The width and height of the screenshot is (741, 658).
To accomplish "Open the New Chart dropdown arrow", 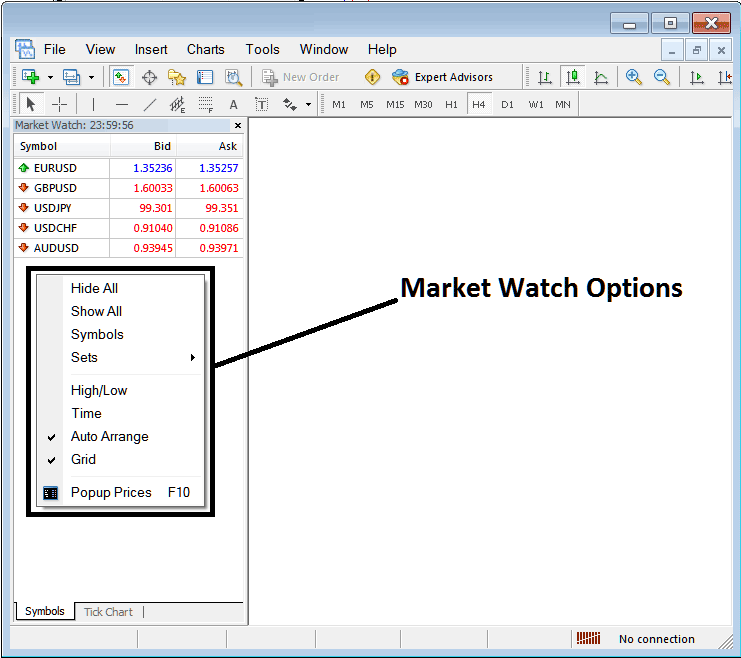I will [50, 77].
